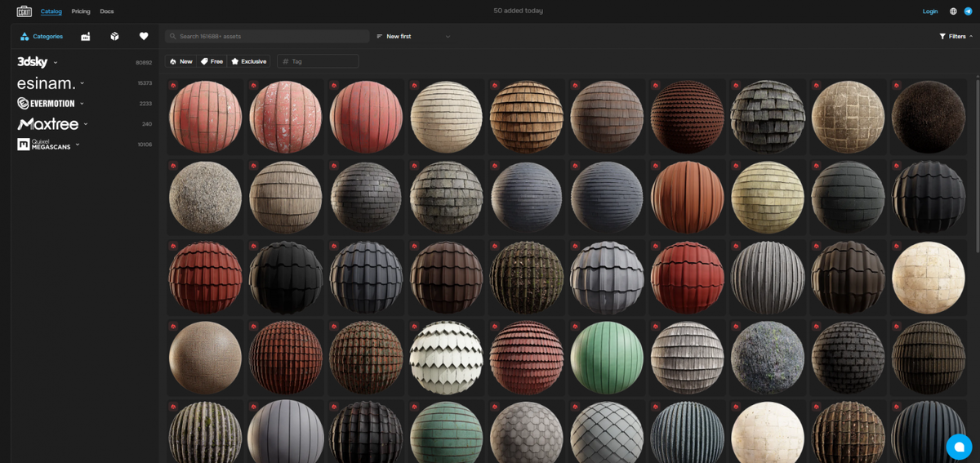Toggle the Free filter chip
980x463 pixels.
tap(212, 61)
